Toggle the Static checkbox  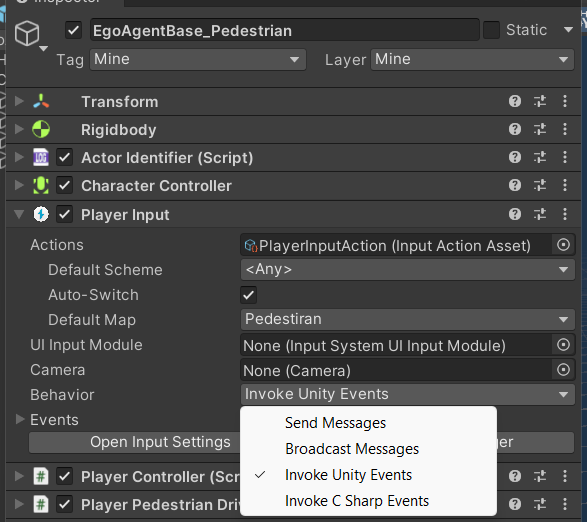tap(491, 30)
